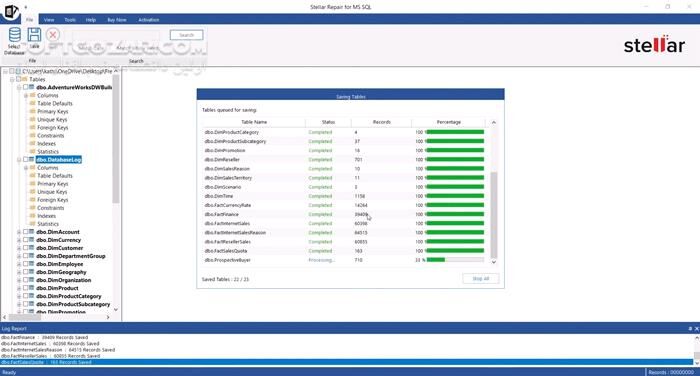700x376 pixels.
Task: Click folder icon beside Foreign Keys under DatabaseLog
Action: [32, 200]
